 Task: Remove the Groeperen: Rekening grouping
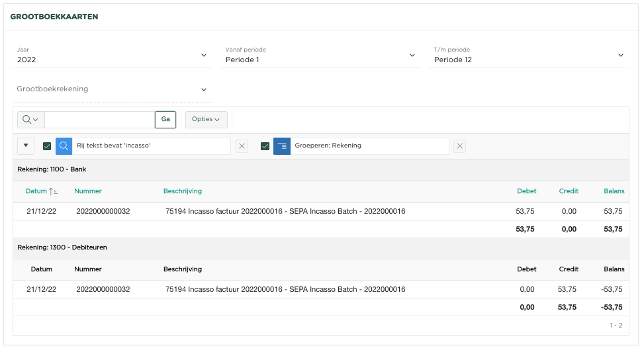pyautogui.click(x=459, y=146)
